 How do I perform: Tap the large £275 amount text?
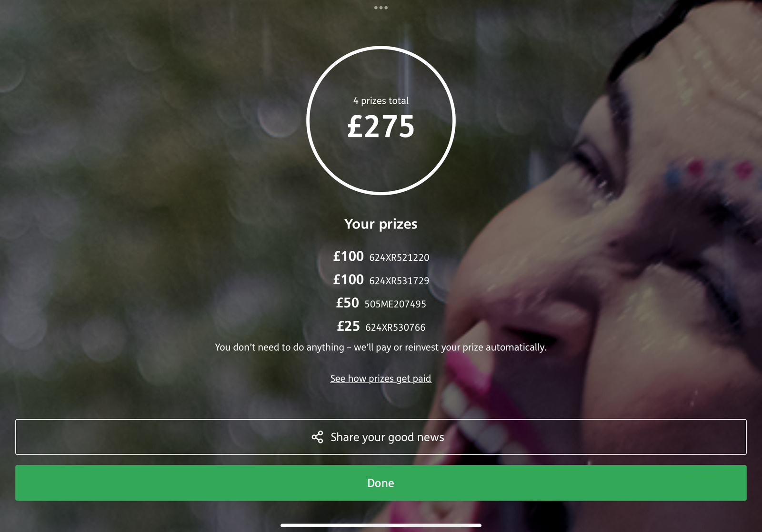point(381,127)
